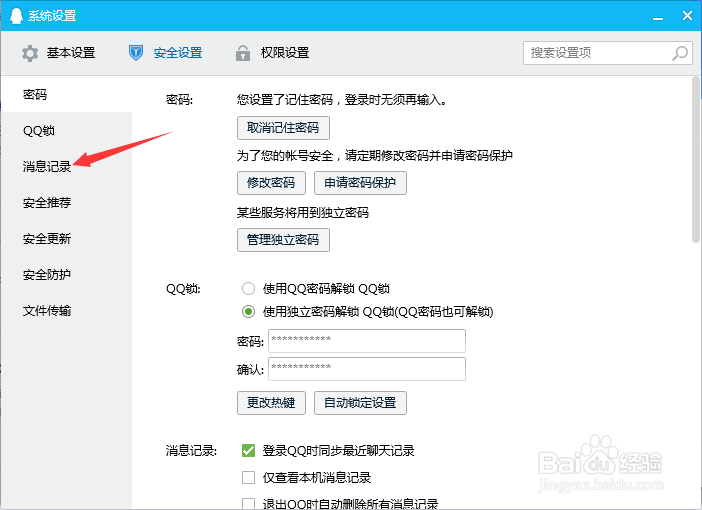Click the QQ penguin logo in title bar
702x510 pixels.
(17, 16)
